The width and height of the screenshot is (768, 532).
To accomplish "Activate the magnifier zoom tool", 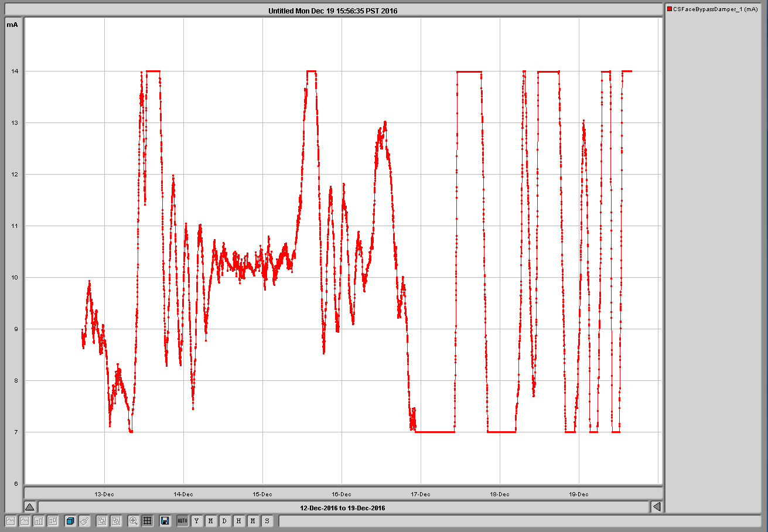I will point(134,521).
